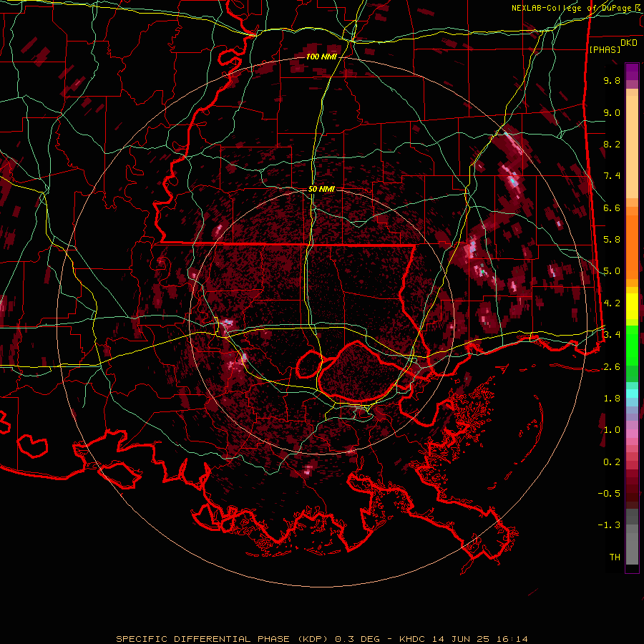Pick the orange segment of the color bar
This screenshot has height=644, width=644.
[632, 246]
